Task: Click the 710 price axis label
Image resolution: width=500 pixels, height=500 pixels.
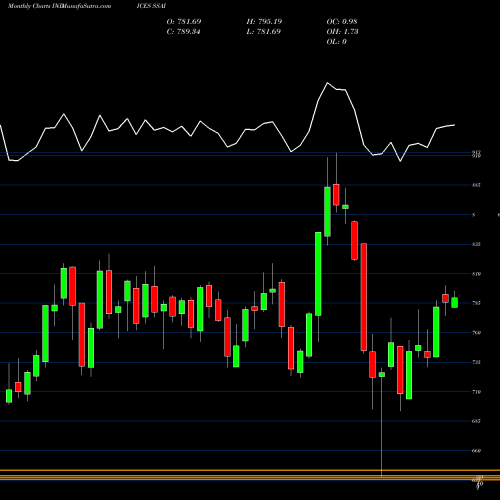Action: [x=476, y=392]
